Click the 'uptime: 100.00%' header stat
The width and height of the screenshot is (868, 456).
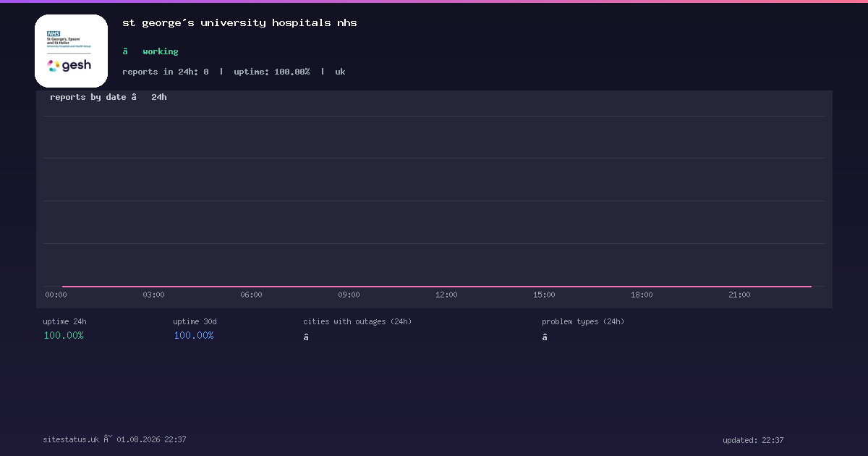[272, 72]
